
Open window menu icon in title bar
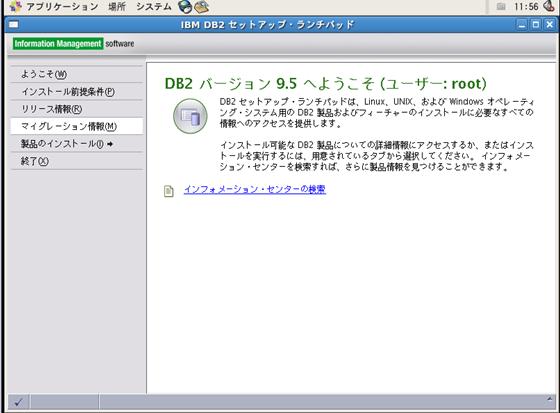pyautogui.click(x=14, y=25)
